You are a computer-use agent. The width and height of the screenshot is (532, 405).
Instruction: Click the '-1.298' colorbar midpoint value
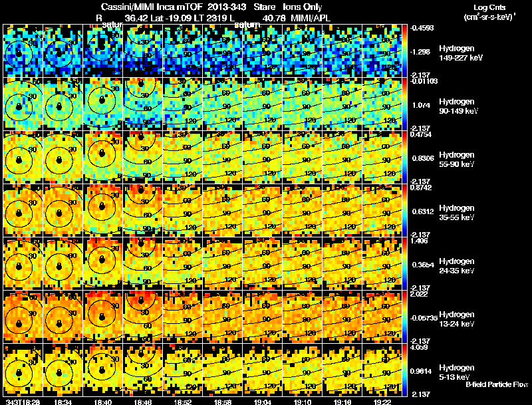point(420,52)
